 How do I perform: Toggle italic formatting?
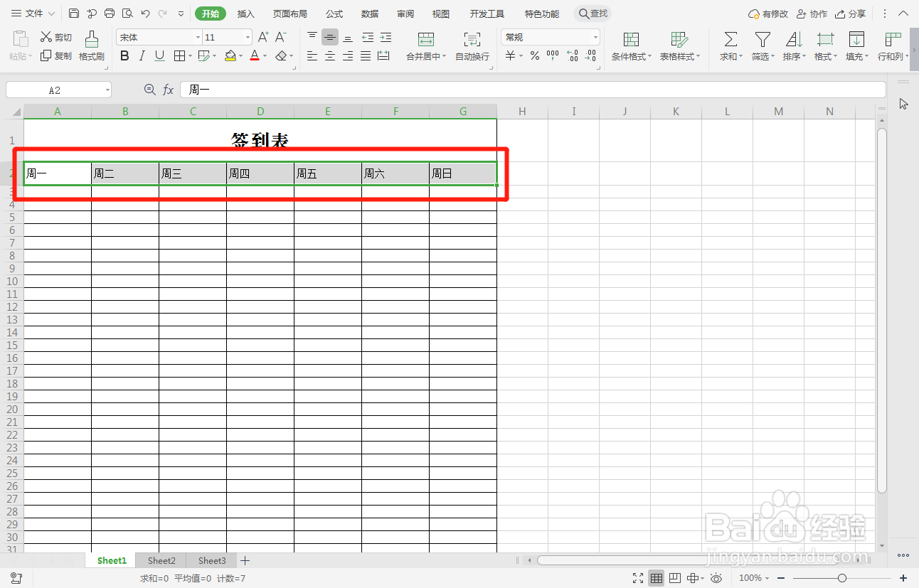coord(142,55)
